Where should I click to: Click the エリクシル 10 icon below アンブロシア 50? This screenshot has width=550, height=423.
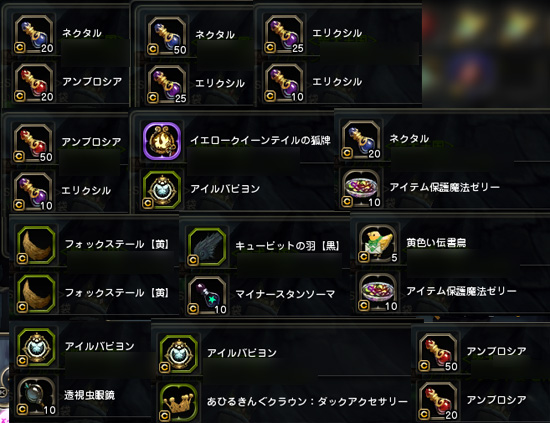coord(33,192)
